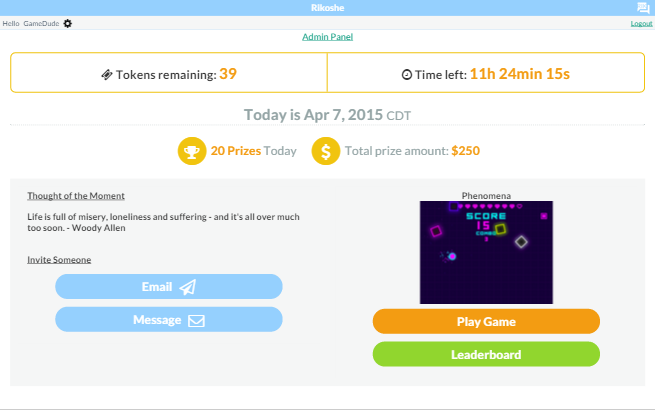Click the tokens ticket icon
This screenshot has width=655, height=410.
click(x=107, y=74)
